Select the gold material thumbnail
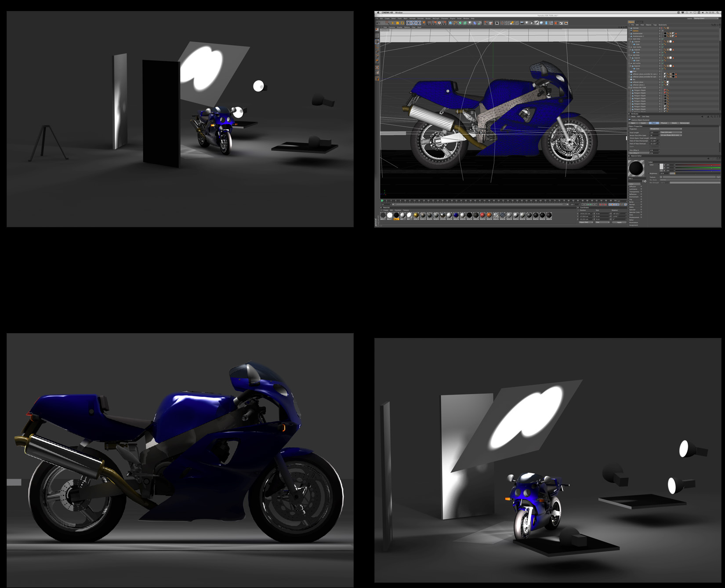Viewport: 725px width, 588px height. pos(416,215)
